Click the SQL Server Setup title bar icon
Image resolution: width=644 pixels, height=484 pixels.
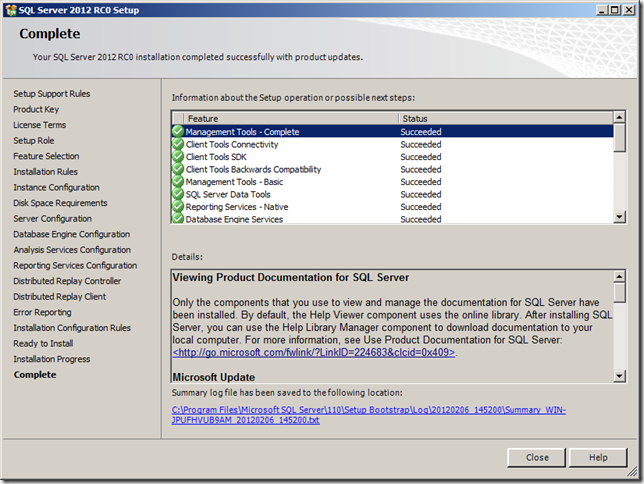coord(11,10)
